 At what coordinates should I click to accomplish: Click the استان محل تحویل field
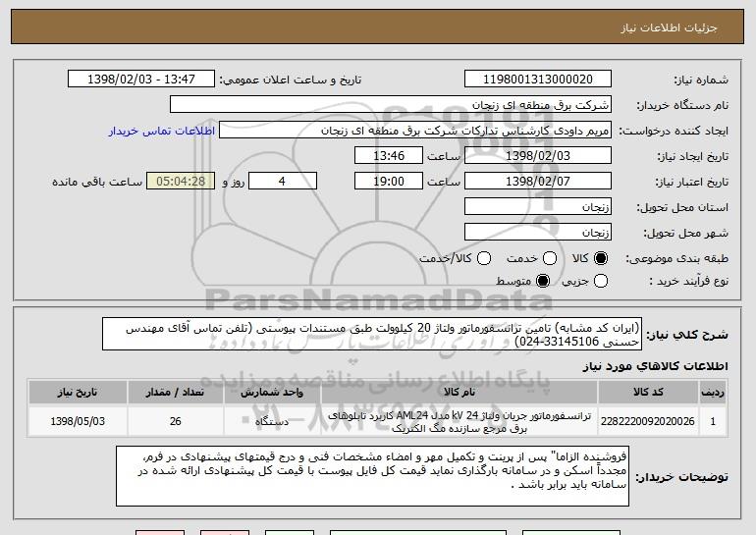(x=538, y=207)
